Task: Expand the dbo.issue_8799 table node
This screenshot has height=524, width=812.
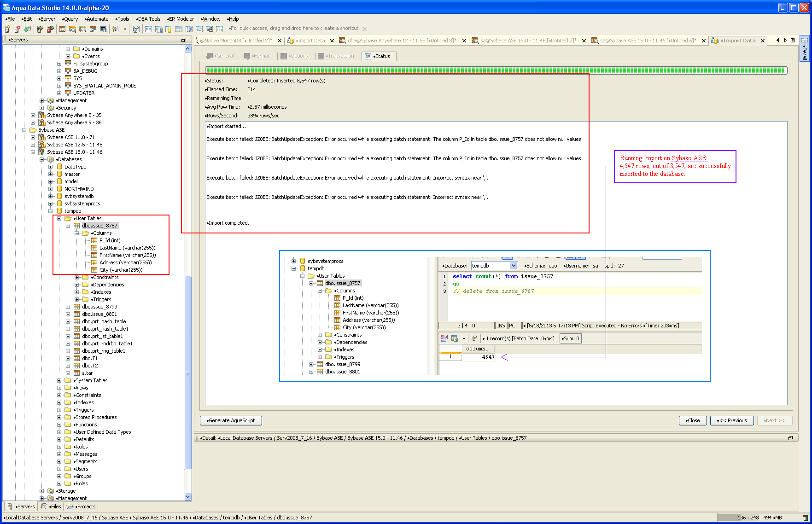Action: (x=68, y=307)
